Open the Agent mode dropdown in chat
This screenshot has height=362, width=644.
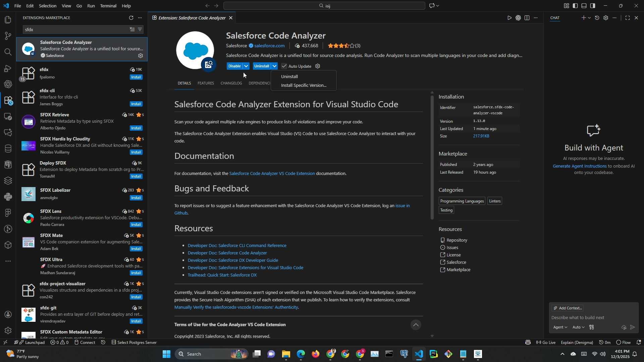point(560,327)
